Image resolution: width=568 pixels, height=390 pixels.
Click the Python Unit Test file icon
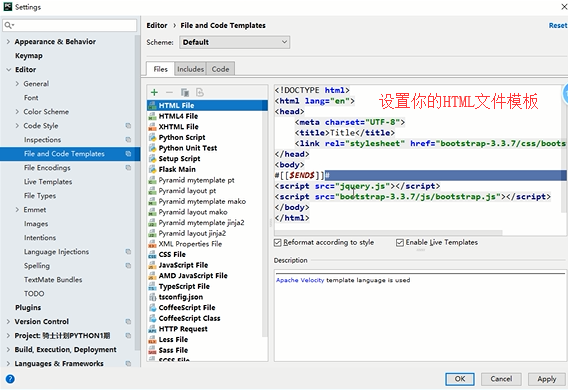(x=153, y=148)
